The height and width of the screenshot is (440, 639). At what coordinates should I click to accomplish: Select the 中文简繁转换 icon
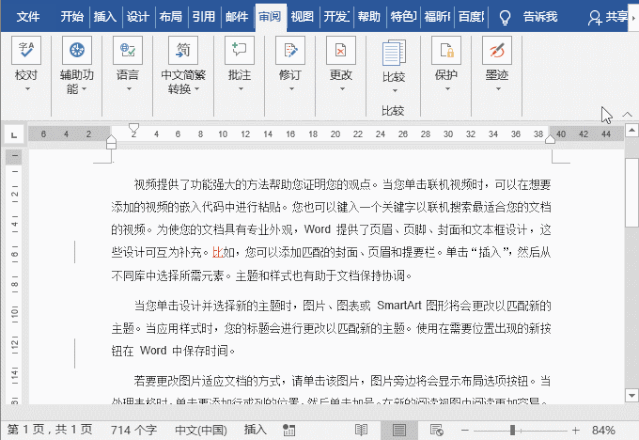(x=184, y=50)
